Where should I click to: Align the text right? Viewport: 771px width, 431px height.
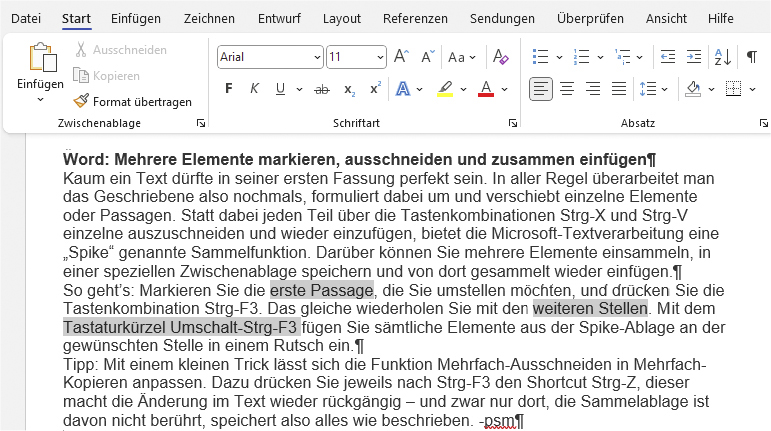pos(593,89)
